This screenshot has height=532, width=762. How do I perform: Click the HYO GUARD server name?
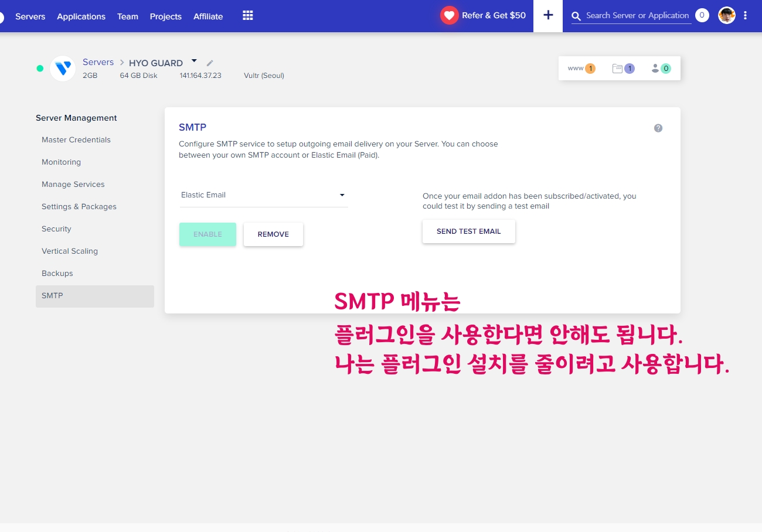pyautogui.click(x=156, y=63)
